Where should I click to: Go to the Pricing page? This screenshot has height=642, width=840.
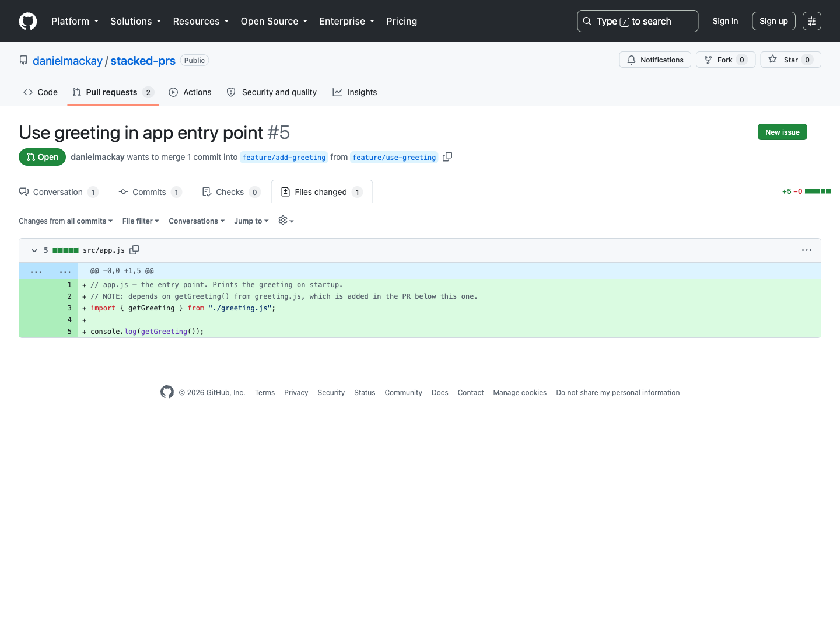(x=401, y=21)
